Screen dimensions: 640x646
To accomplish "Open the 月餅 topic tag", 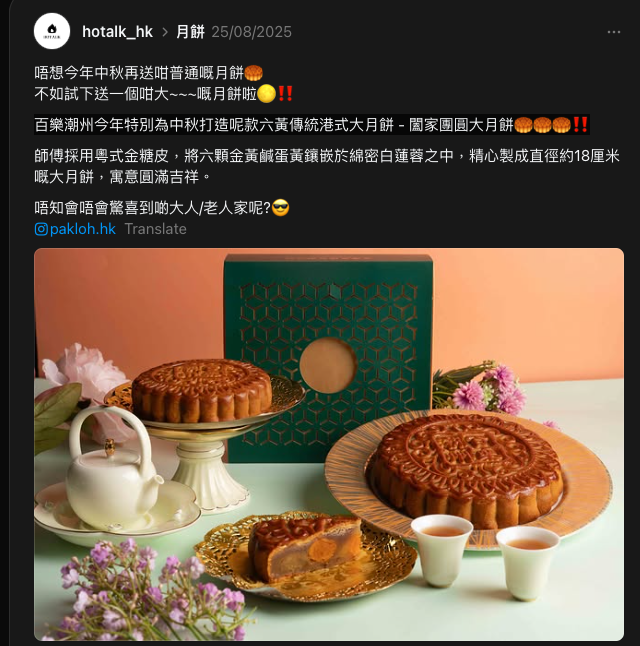I will [190, 32].
